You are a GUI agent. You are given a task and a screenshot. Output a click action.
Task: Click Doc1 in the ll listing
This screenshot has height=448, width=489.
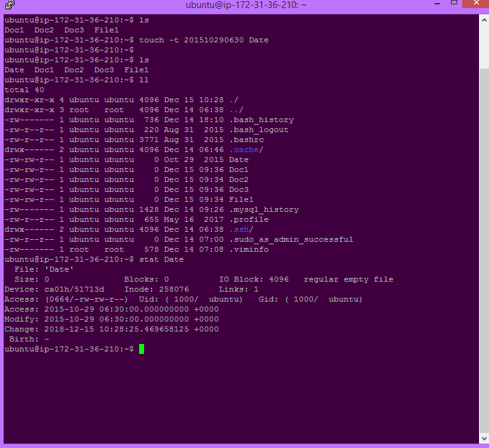coord(239,169)
